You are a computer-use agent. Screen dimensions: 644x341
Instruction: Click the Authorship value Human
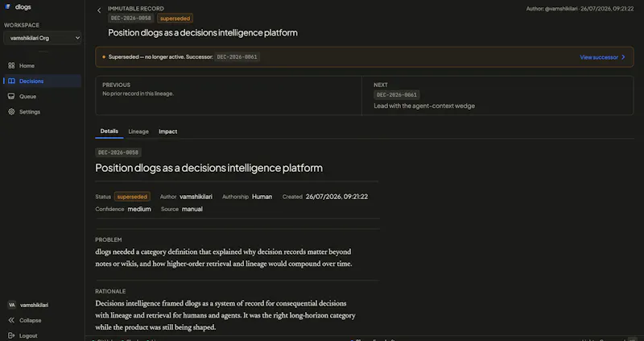262,197
